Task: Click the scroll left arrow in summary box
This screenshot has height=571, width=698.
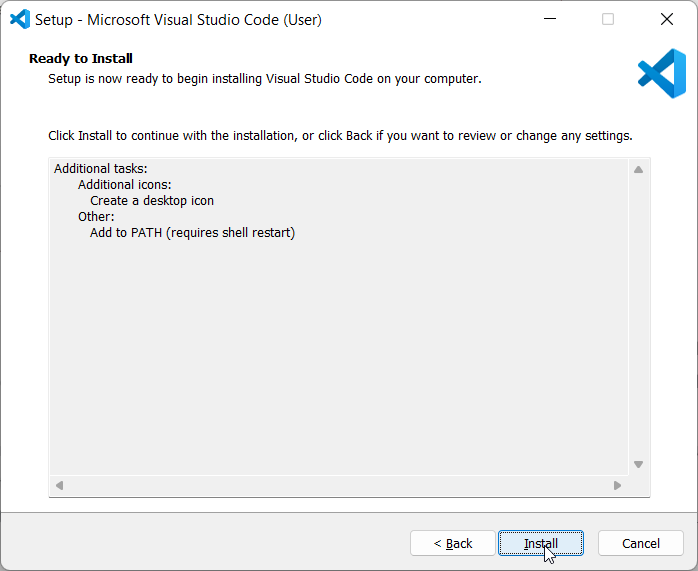Action: [60, 485]
